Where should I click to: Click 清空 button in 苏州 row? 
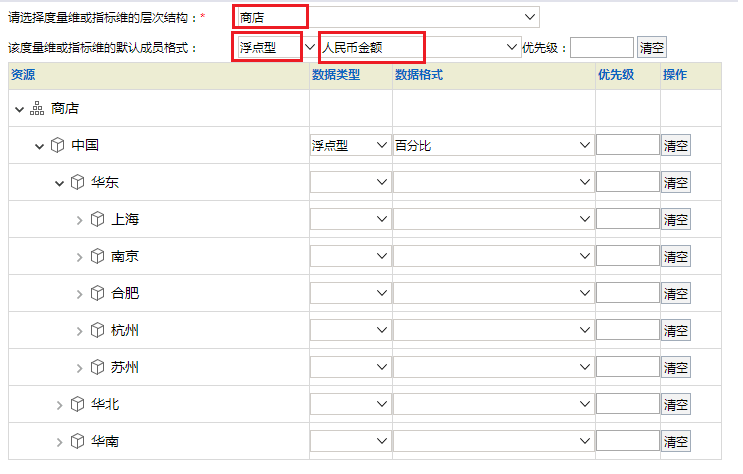click(676, 367)
